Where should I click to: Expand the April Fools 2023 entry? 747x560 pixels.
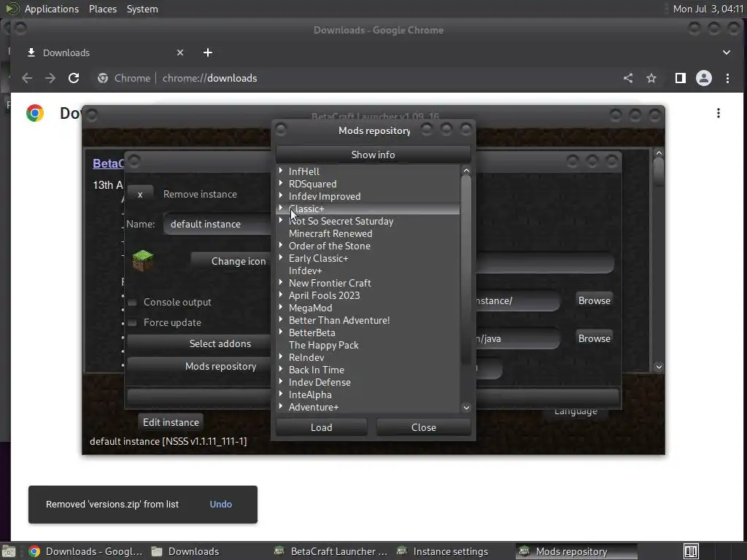pyautogui.click(x=281, y=295)
